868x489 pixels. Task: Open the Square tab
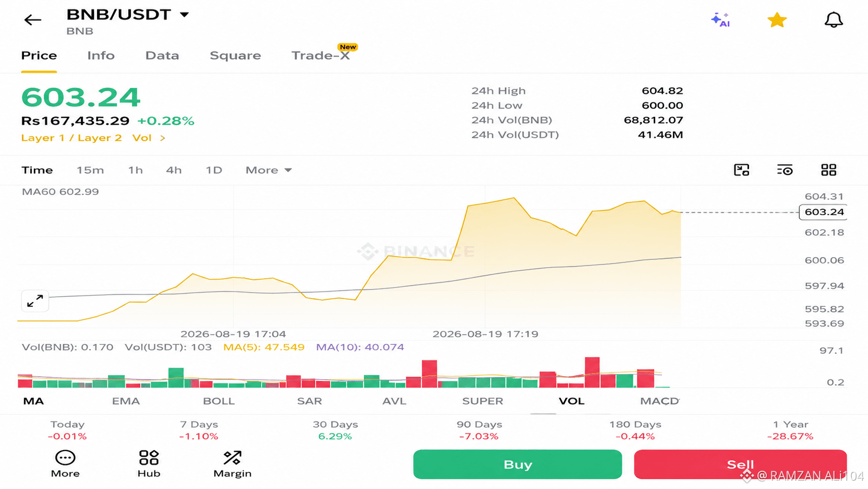(235, 56)
